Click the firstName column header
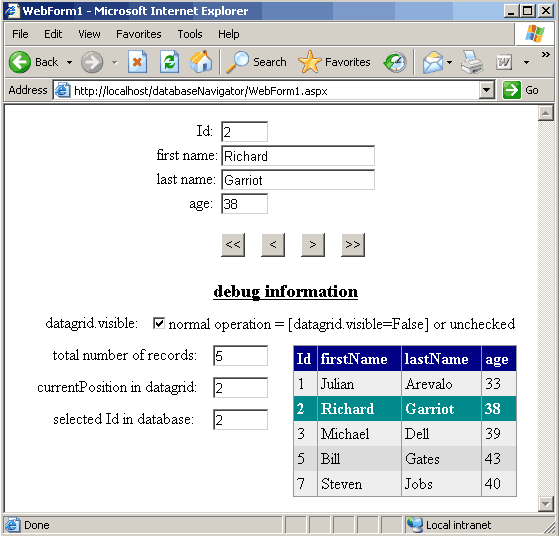 (359, 359)
